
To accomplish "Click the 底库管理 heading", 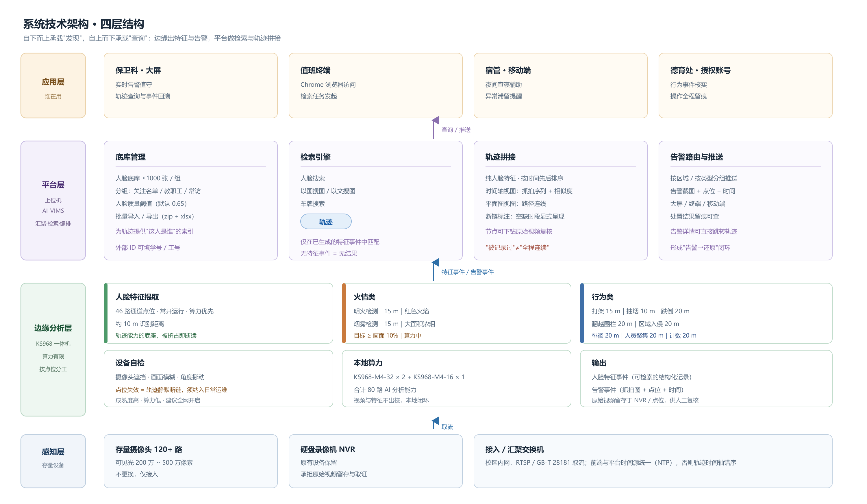I will click(x=130, y=157).
